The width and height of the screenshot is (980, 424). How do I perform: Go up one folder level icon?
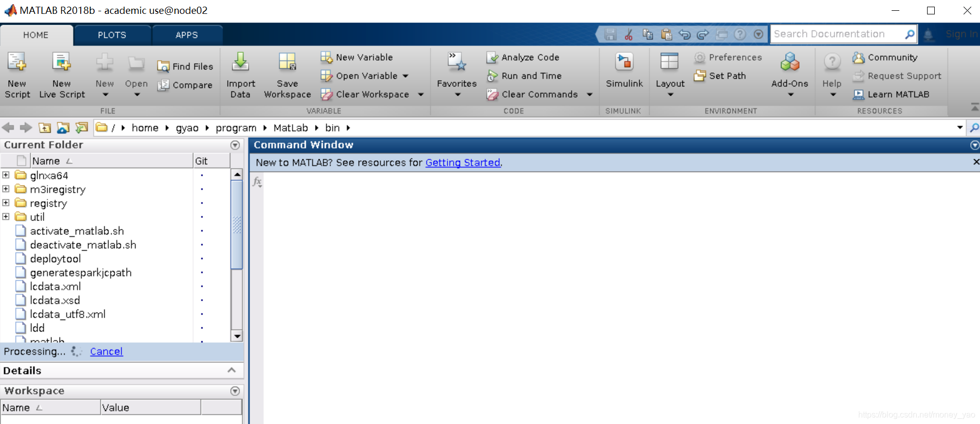[x=45, y=128]
